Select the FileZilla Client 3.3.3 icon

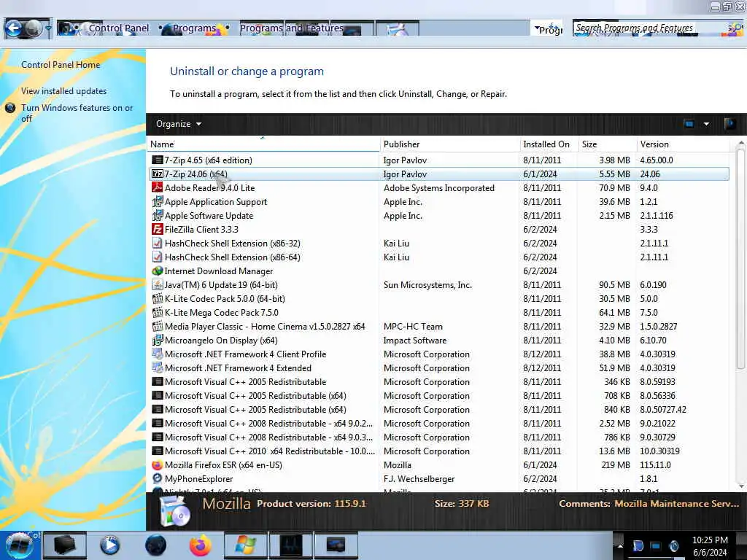click(x=157, y=229)
